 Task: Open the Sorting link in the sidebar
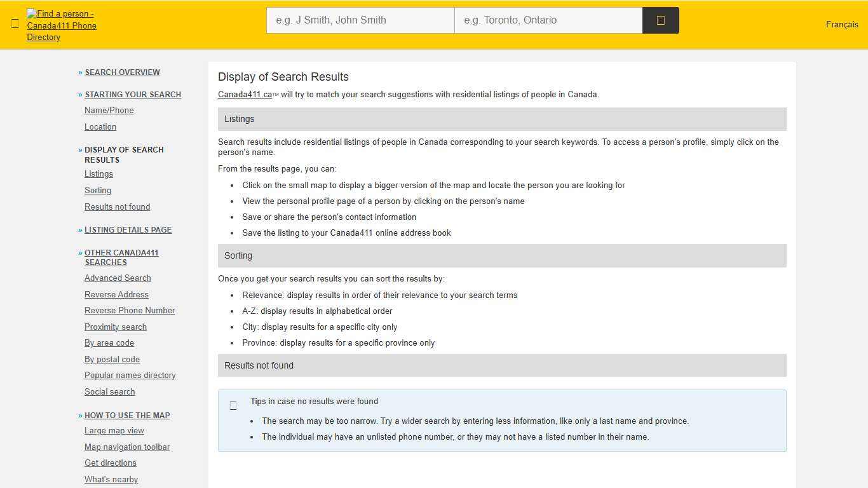pos(98,190)
